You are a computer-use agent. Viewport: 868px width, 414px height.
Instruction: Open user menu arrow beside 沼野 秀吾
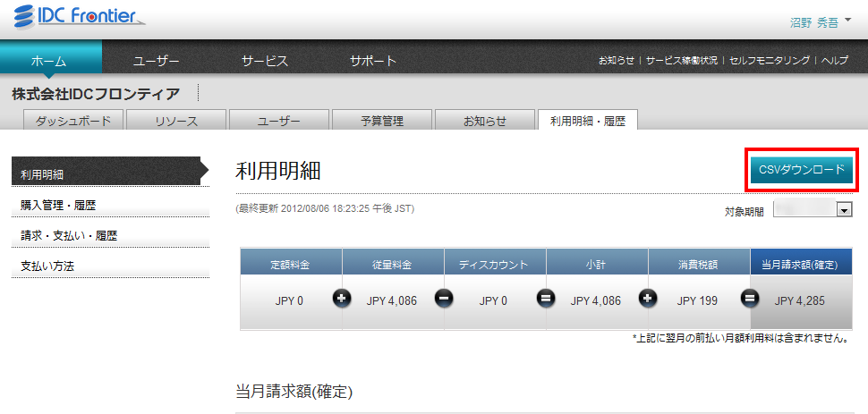coord(848,21)
